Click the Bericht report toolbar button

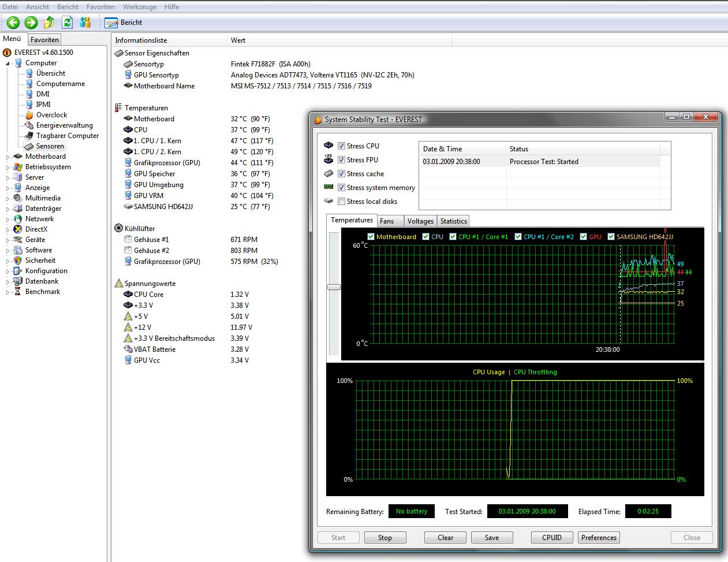[x=124, y=23]
